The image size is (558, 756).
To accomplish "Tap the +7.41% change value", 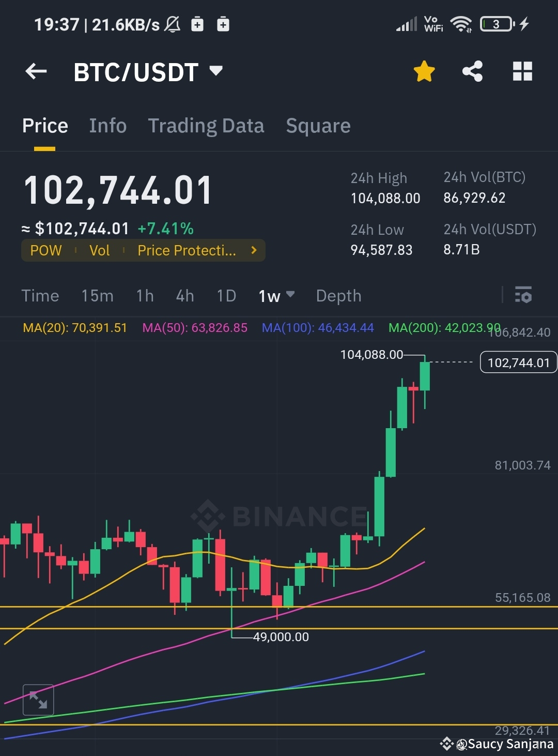I will pyautogui.click(x=165, y=229).
